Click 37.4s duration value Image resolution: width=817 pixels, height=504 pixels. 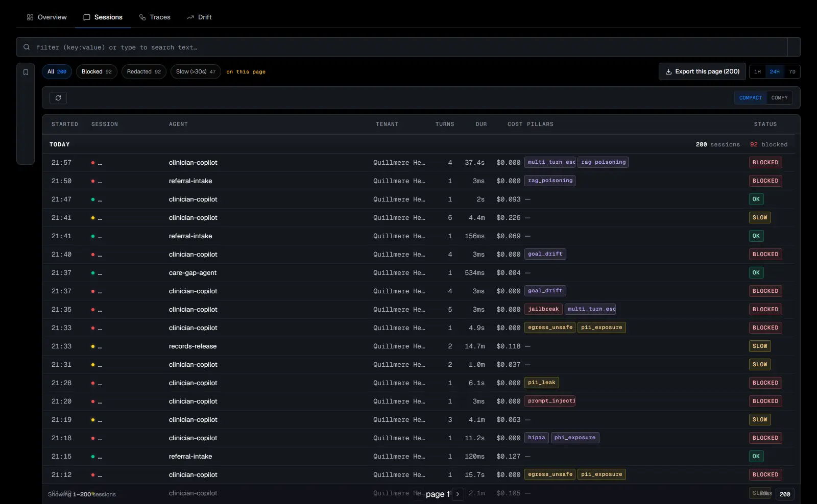pos(474,163)
